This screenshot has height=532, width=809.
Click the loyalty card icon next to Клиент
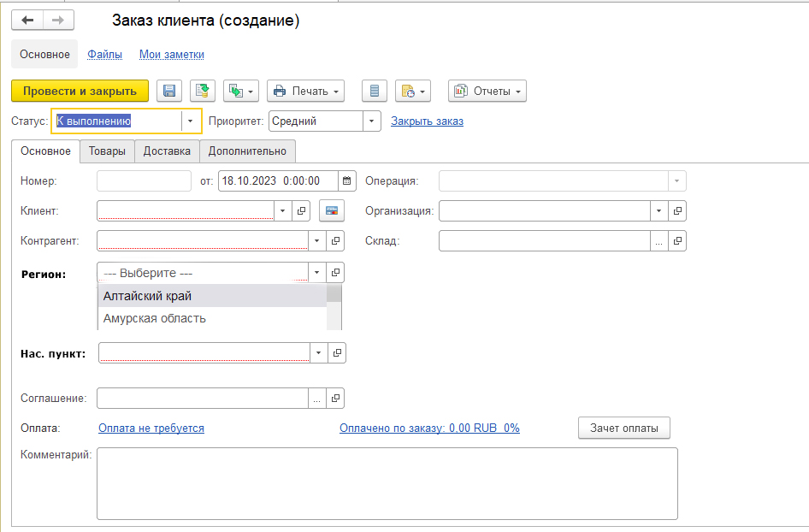331,210
